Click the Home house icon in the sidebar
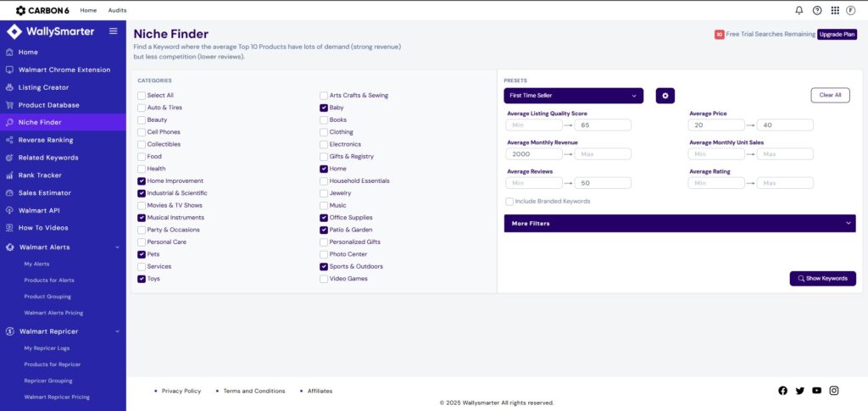Screen dimensions: 868x411 (9, 52)
